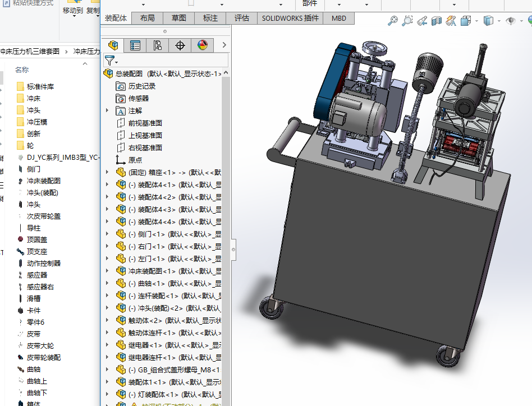
Task: Expand the 冲床装配图 subassembly node
Action: pos(107,271)
